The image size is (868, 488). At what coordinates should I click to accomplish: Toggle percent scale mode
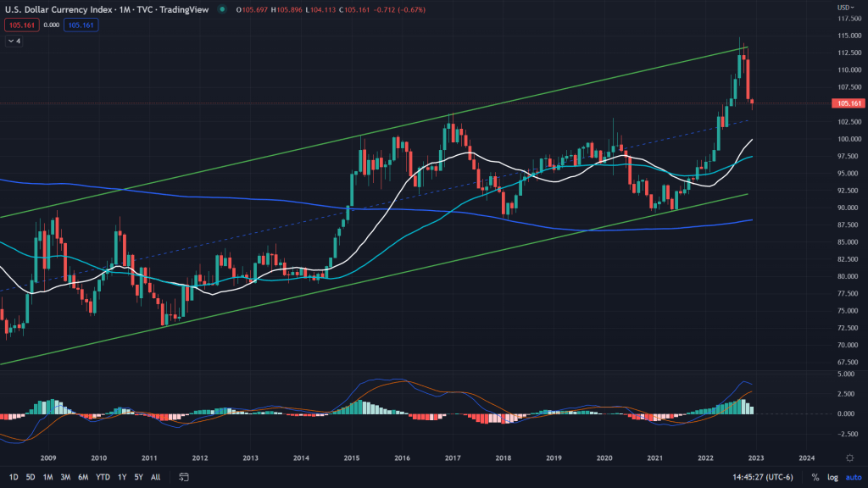[x=815, y=477]
